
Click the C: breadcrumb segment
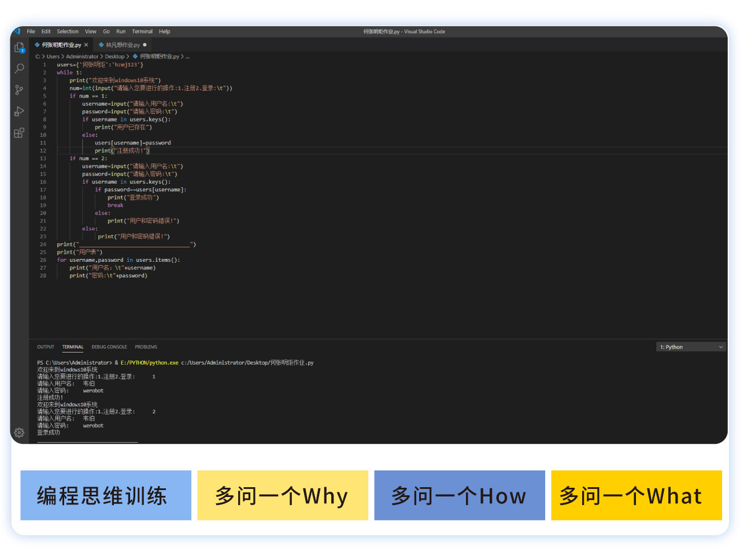38,57
